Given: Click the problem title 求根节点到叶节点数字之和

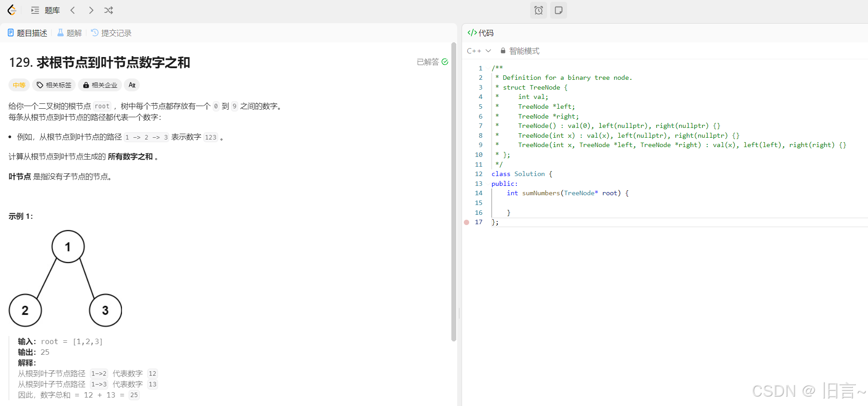Looking at the screenshot, I should tap(113, 62).
